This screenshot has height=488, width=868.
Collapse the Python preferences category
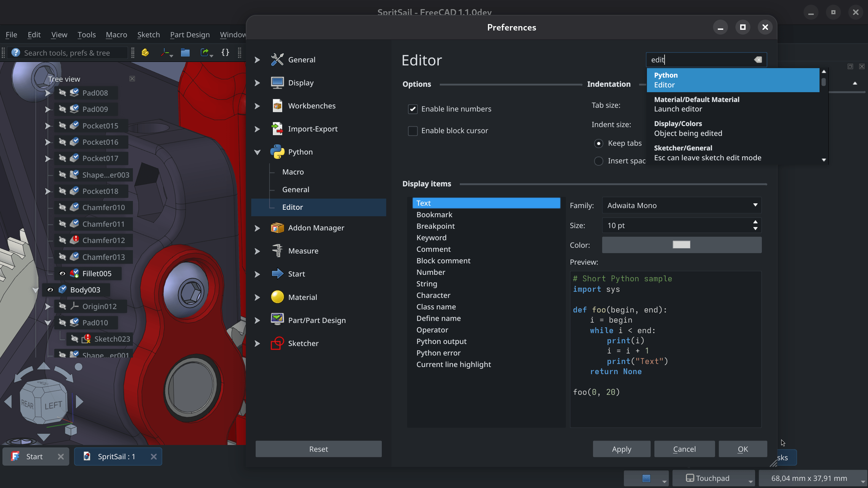pyautogui.click(x=257, y=152)
